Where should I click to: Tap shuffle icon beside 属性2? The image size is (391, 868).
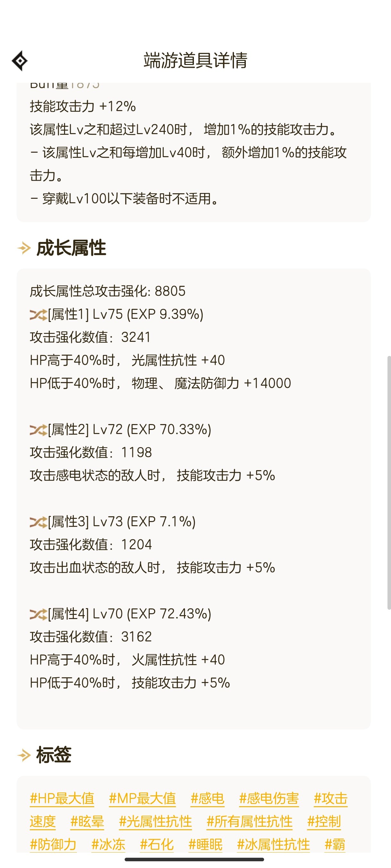[x=38, y=430]
